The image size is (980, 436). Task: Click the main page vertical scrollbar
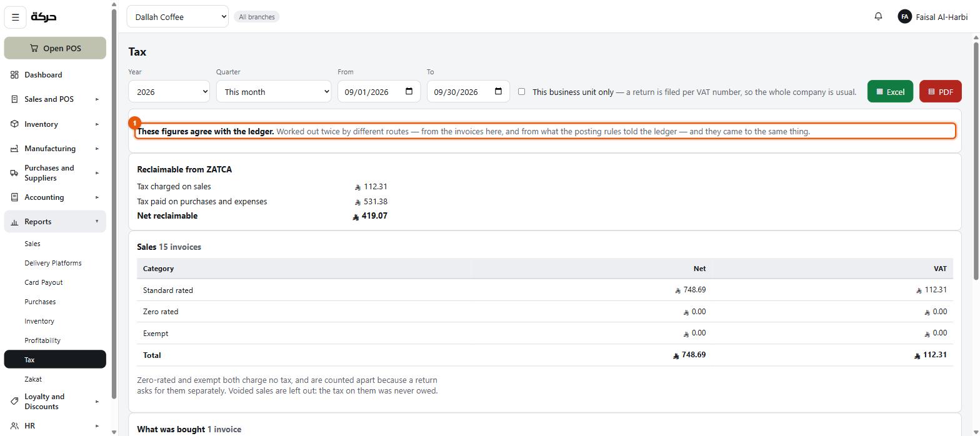(976, 161)
